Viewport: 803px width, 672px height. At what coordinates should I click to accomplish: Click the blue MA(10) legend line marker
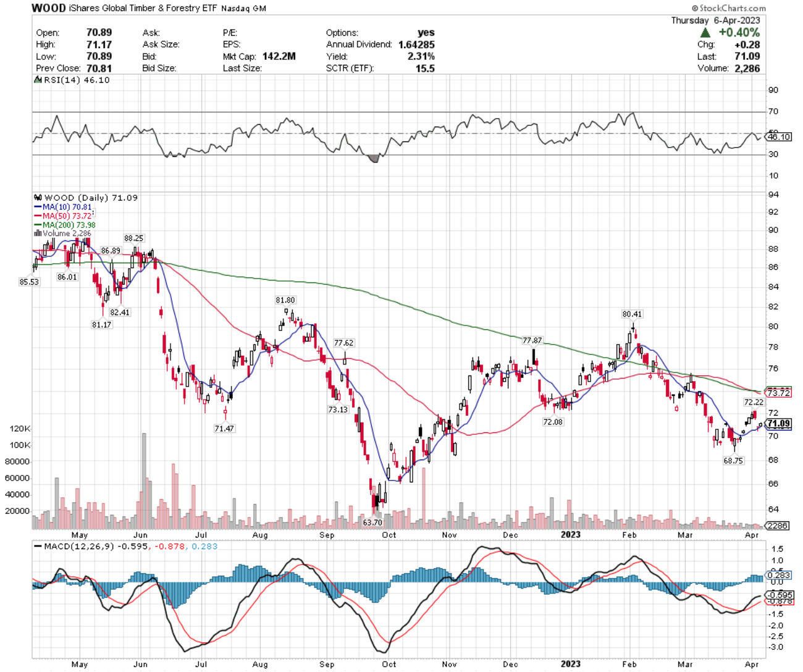[37, 207]
